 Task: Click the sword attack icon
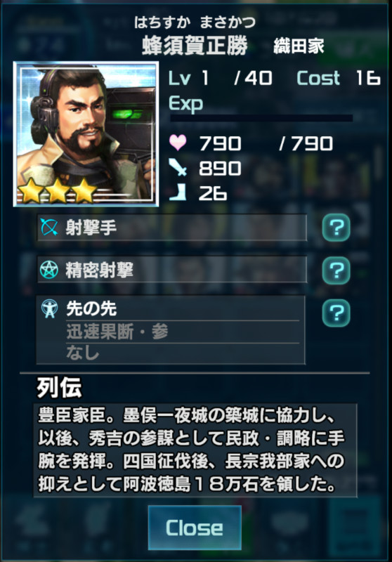(x=178, y=167)
